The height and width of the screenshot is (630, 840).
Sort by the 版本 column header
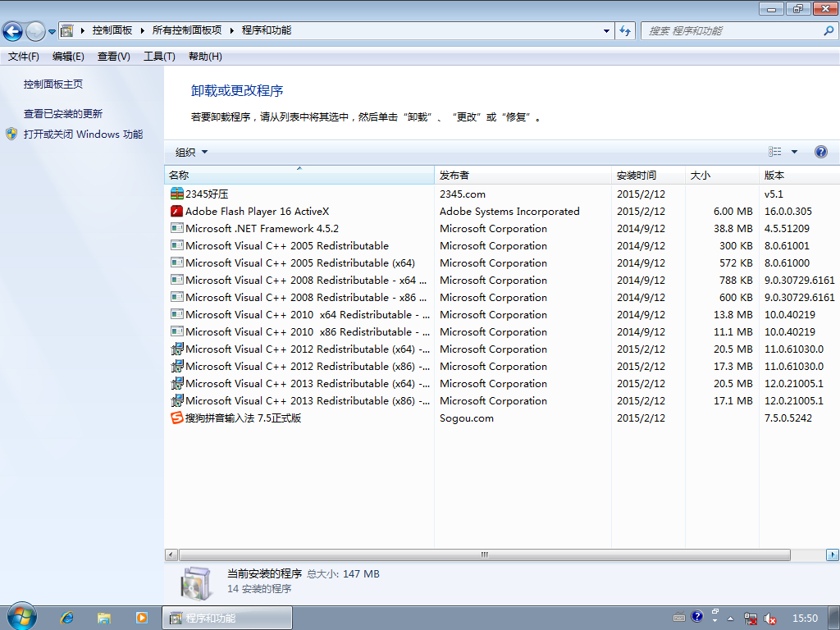tap(799, 176)
